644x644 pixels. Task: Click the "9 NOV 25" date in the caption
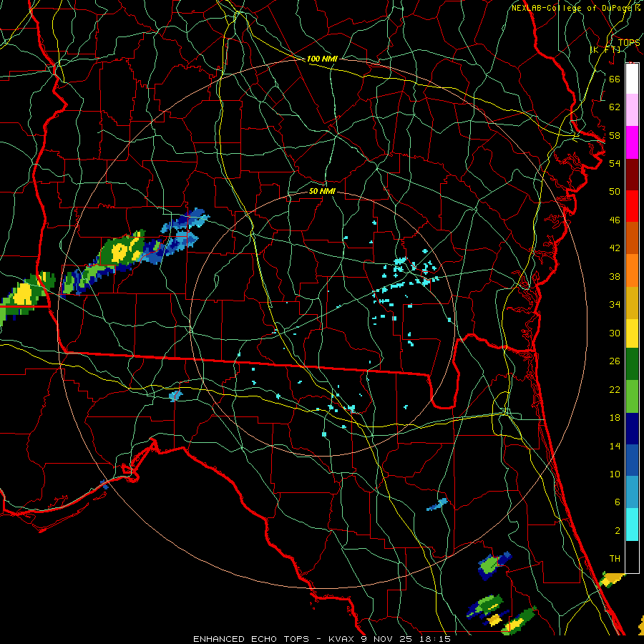(x=387, y=639)
